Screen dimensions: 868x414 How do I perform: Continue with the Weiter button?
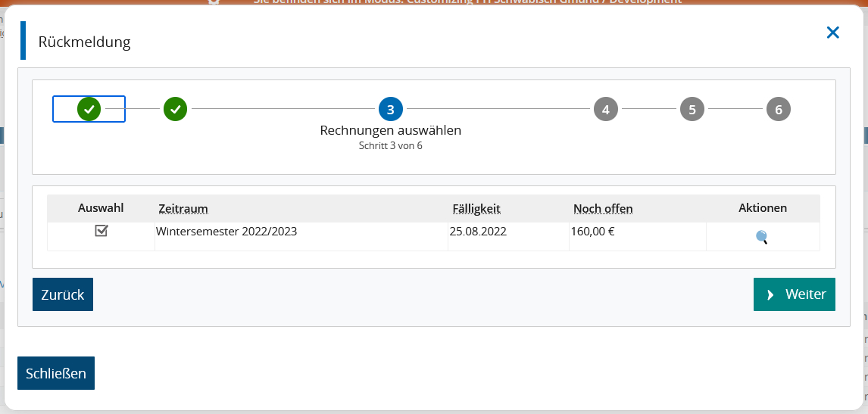click(794, 294)
